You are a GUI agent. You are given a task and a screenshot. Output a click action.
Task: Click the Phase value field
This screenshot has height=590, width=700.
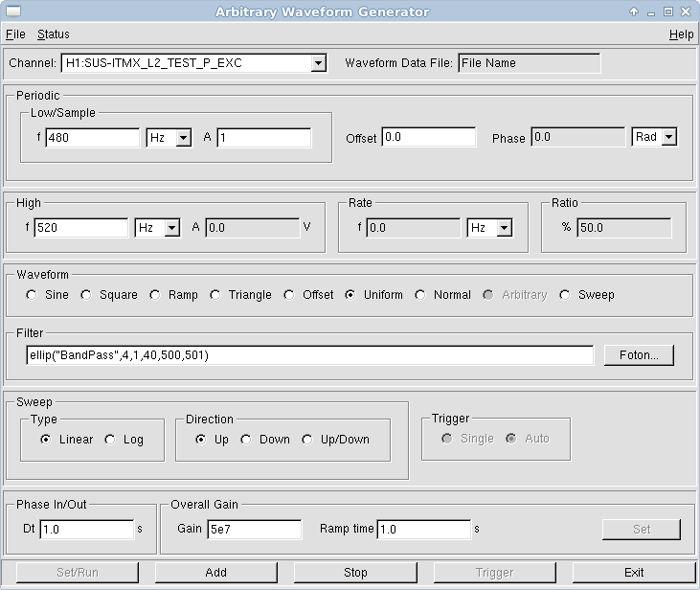tap(578, 137)
